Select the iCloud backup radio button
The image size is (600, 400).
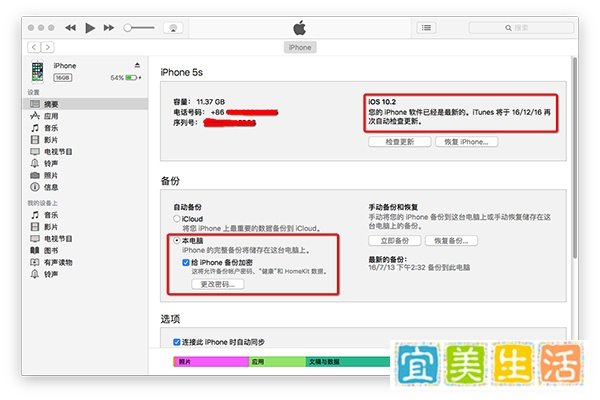click(176, 219)
